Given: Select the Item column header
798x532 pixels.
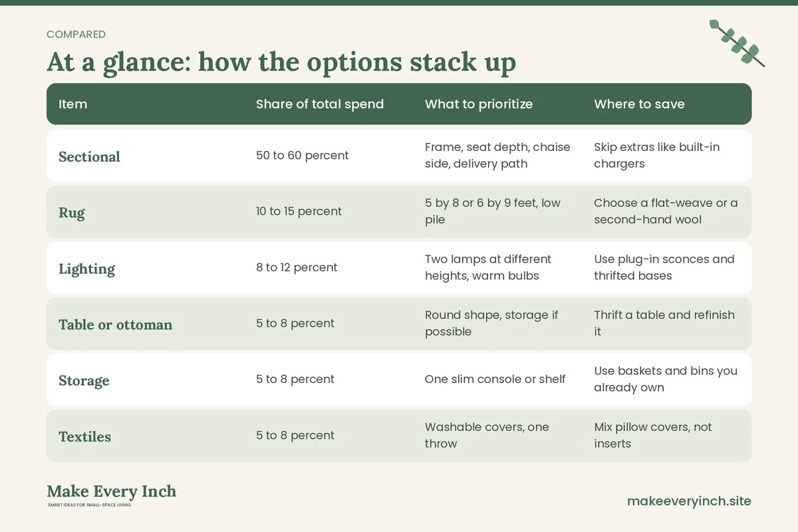Looking at the screenshot, I should click(x=73, y=104).
